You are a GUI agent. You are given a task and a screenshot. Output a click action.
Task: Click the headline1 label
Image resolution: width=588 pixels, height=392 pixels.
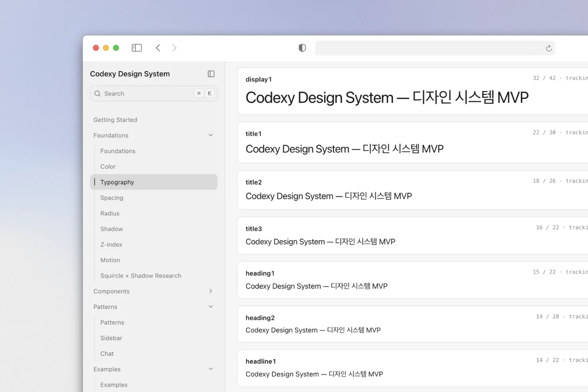pos(261,361)
